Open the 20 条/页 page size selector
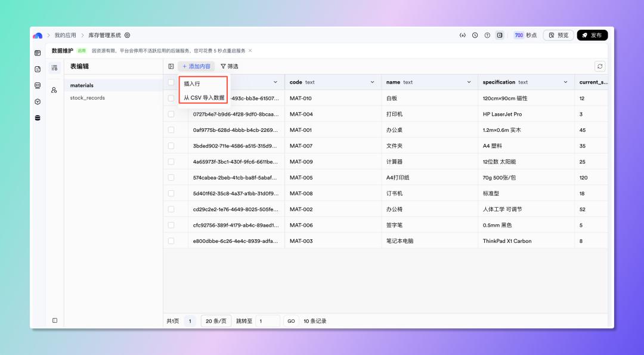 (216, 320)
